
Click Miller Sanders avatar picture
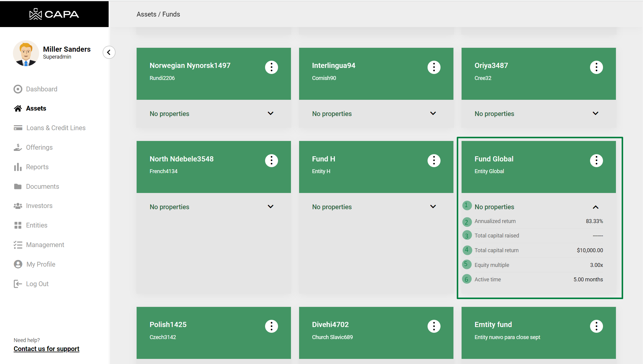click(26, 53)
